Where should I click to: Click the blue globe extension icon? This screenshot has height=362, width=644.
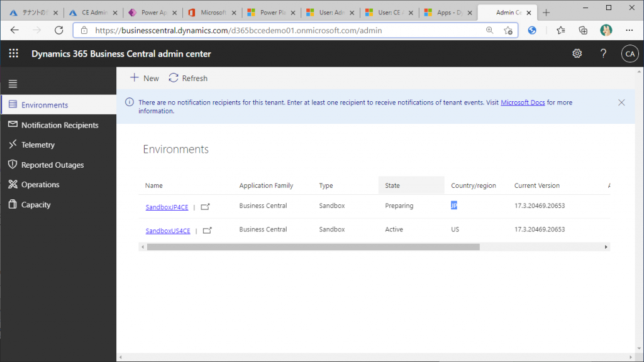[532, 30]
